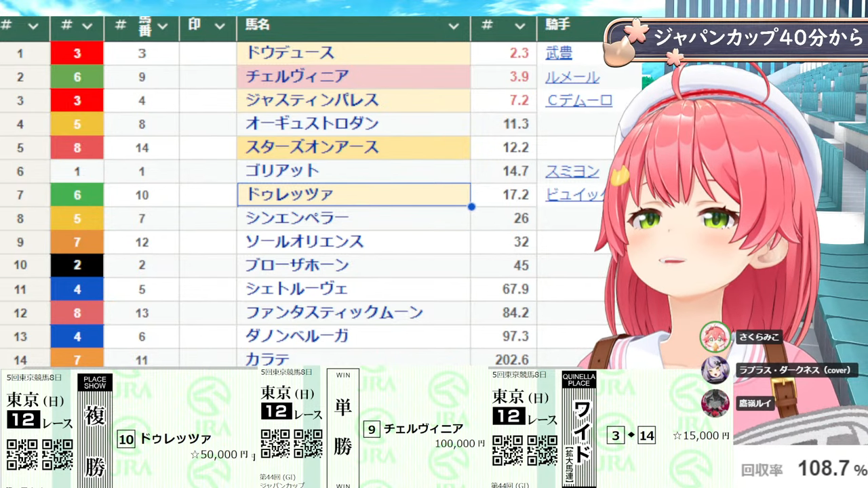This screenshot has width=868, height=488.
Task: Click the 2.3 odds cell
Action: (x=503, y=53)
